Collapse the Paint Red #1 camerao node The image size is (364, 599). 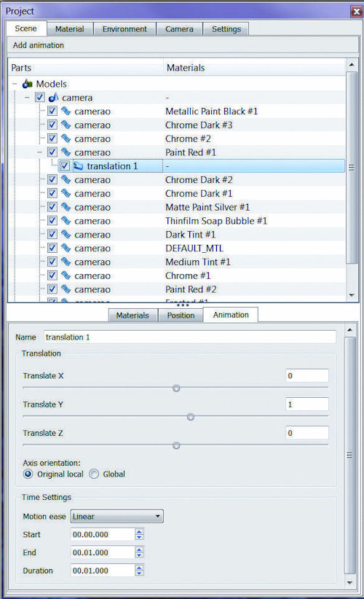point(40,152)
